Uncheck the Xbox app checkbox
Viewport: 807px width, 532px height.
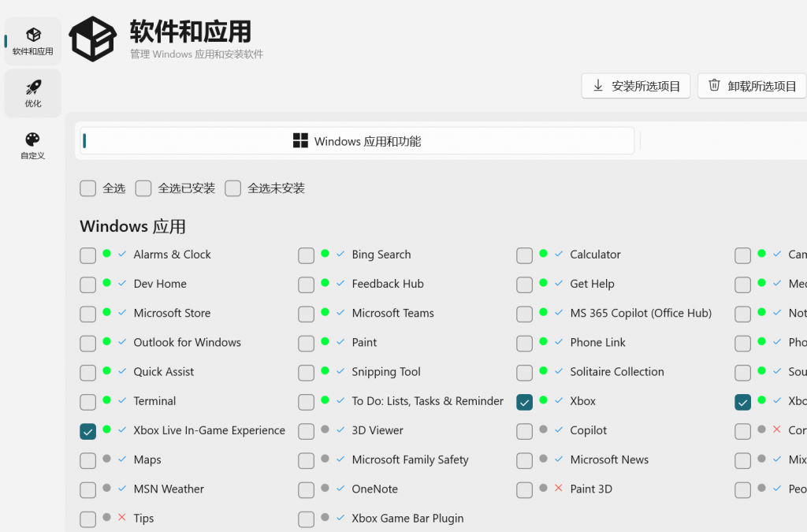[524, 402]
